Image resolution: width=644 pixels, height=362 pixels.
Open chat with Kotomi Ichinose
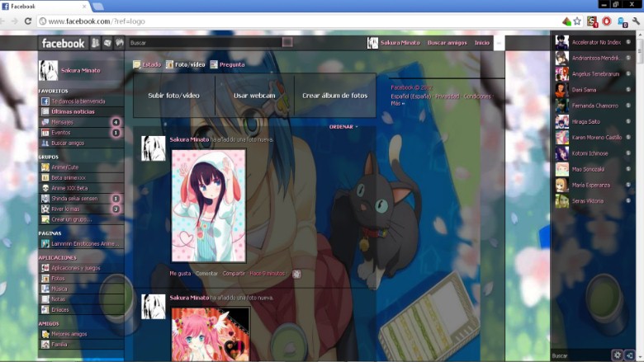(x=593, y=153)
